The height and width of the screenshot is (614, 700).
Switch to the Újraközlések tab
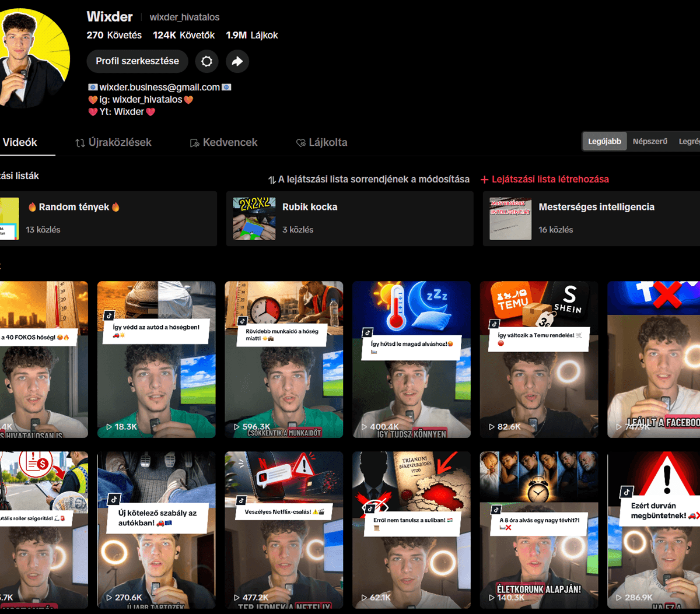pos(113,142)
